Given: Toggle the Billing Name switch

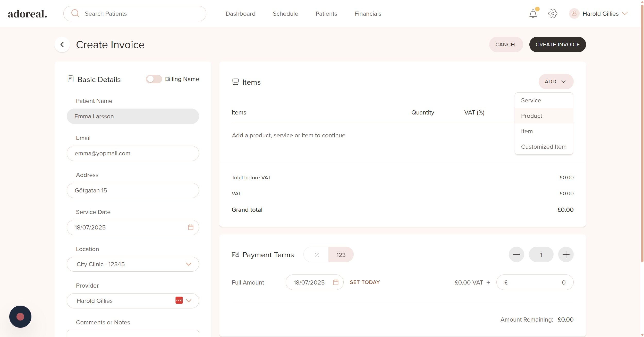Looking at the screenshot, I should (x=154, y=79).
